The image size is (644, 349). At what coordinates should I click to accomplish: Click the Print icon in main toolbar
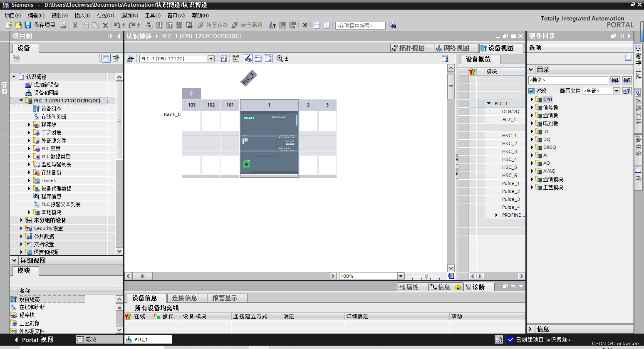tap(63, 25)
